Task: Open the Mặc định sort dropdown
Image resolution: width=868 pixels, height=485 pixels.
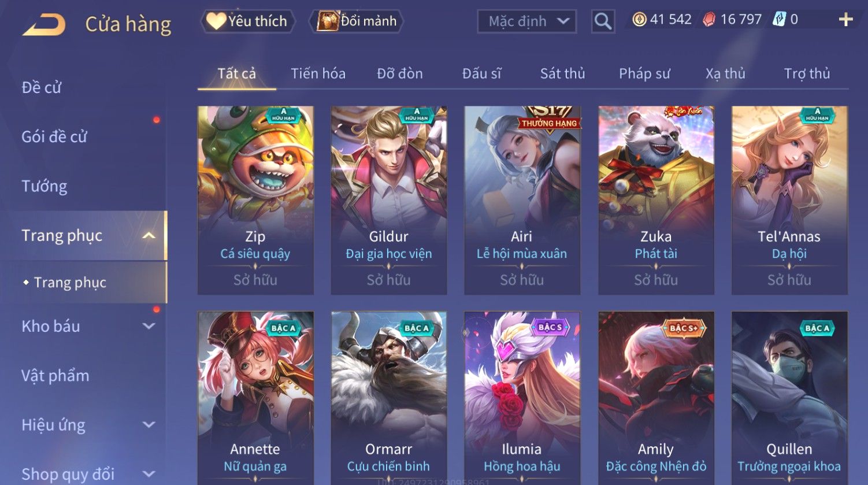Action: click(x=526, y=21)
